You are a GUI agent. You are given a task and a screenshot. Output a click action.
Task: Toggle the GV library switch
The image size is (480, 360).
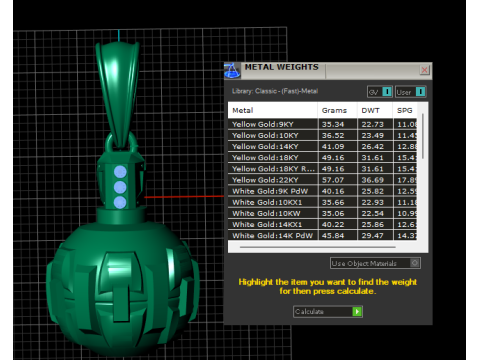(x=380, y=92)
